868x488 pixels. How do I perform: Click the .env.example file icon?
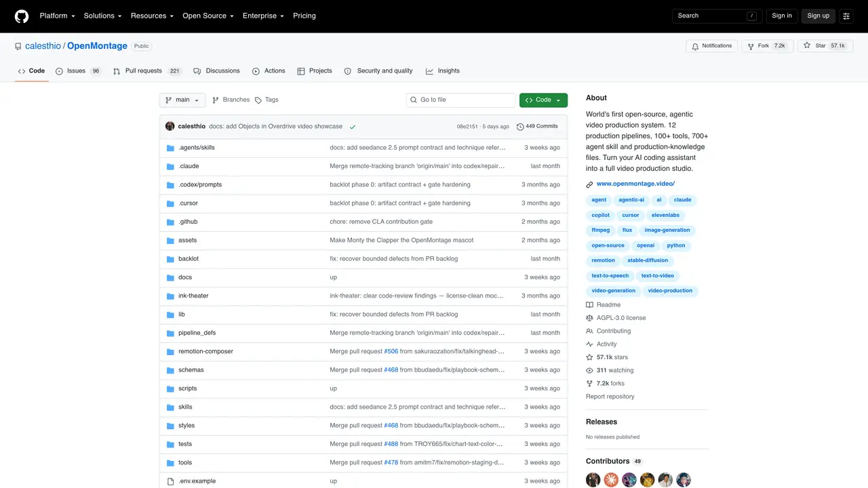[171, 481]
